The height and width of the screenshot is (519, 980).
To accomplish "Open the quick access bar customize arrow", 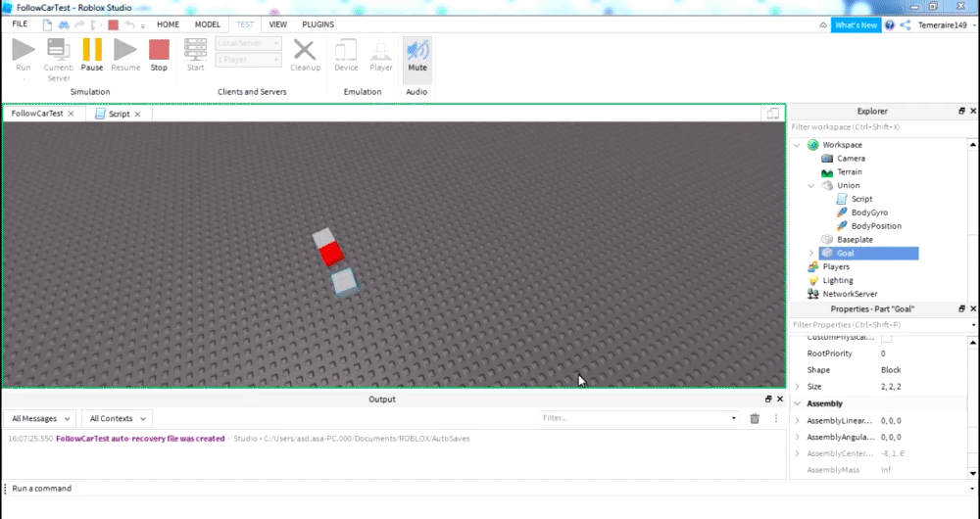I will point(143,25).
